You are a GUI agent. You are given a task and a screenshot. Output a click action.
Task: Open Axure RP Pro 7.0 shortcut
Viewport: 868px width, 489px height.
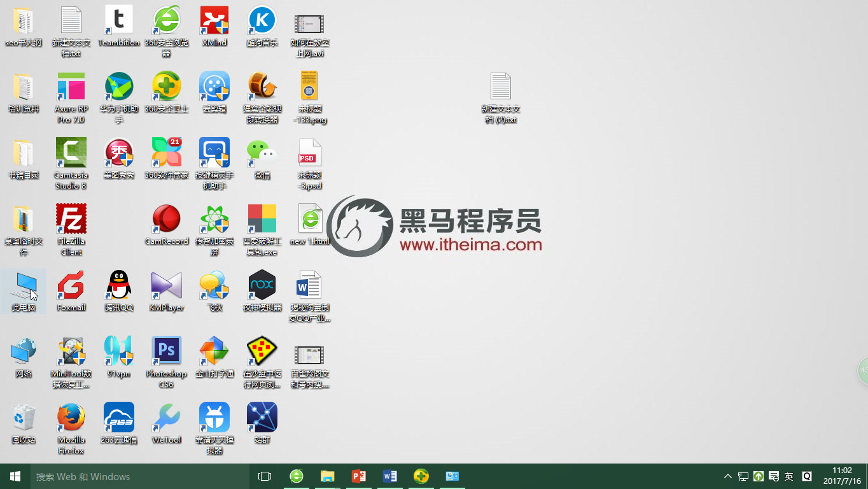[71, 97]
